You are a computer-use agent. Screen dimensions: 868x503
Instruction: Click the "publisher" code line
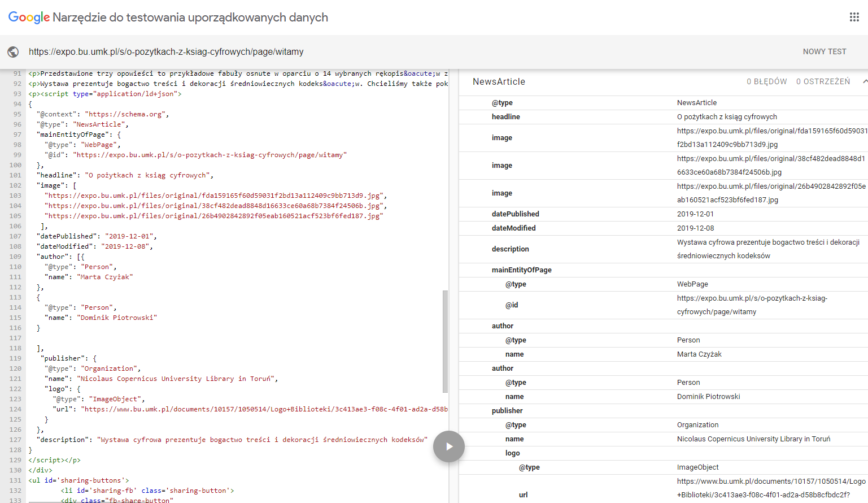[68, 358]
